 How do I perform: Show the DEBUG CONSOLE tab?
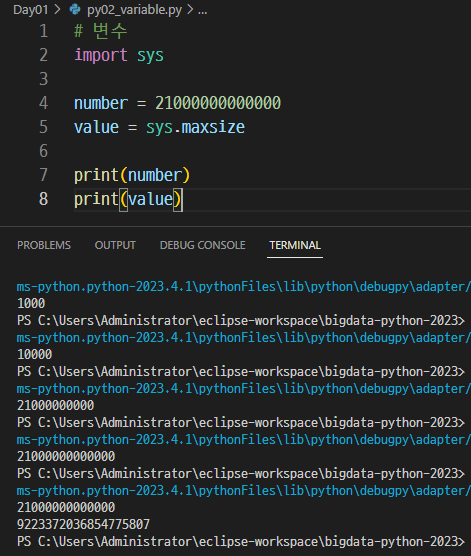click(203, 245)
